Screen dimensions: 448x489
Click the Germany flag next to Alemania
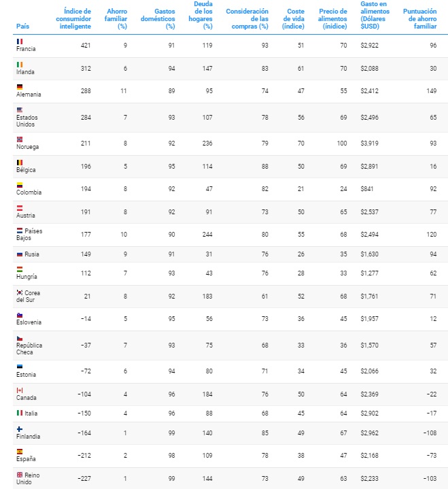20,87
